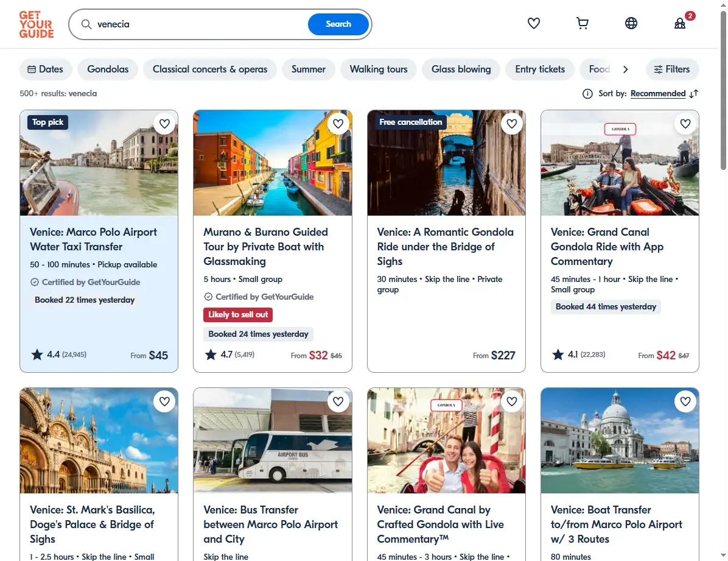This screenshot has height=561, width=728.
Task: Click the search field containing venecia
Action: (200, 24)
